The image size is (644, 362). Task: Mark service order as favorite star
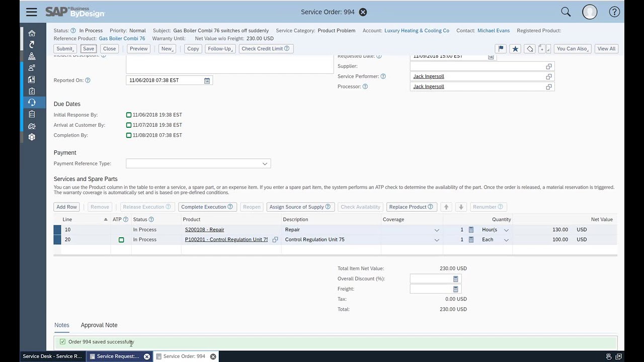click(515, 49)
